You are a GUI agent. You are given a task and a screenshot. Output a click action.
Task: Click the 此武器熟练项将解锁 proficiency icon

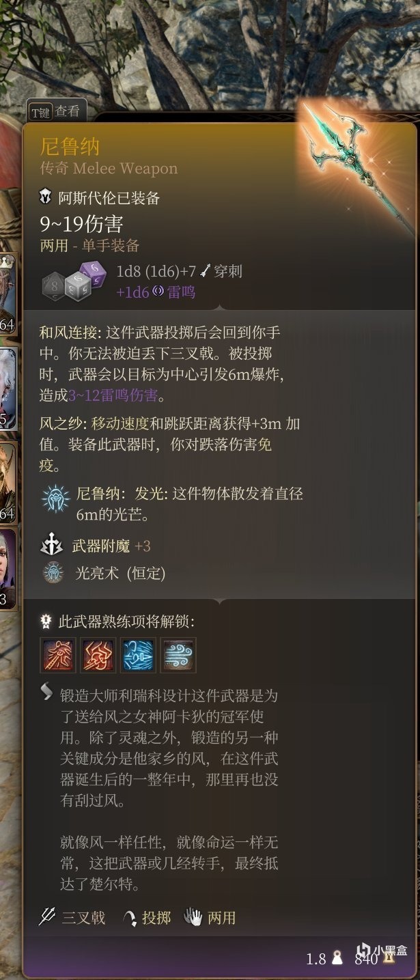point(46,621)
